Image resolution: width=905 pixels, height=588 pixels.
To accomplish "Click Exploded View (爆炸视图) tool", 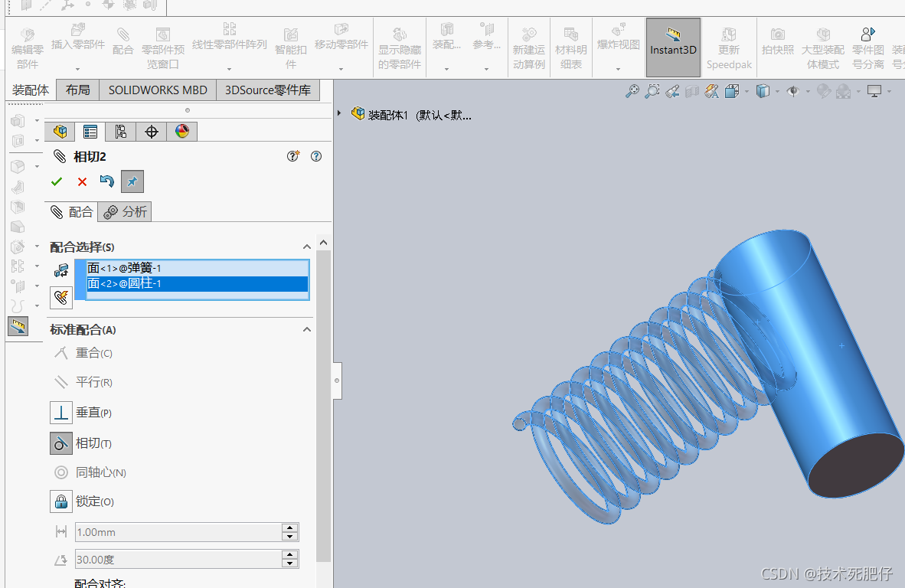I will (618, 36).
